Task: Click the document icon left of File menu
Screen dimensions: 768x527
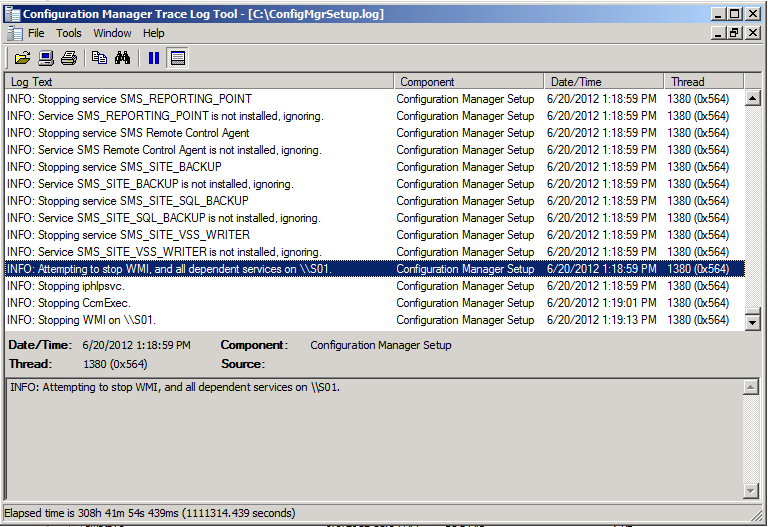Action: 15,33
